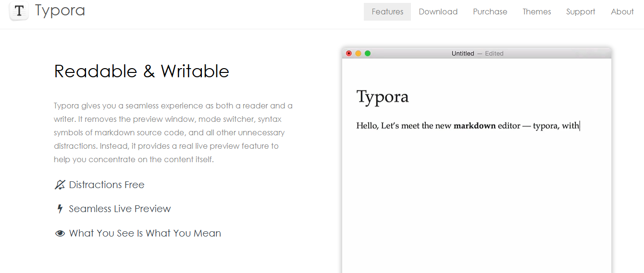The width and height of the screenshot is (644, 273).
Task: Click the paragraph beginning Typora gives you
Action: click(173, 132)
